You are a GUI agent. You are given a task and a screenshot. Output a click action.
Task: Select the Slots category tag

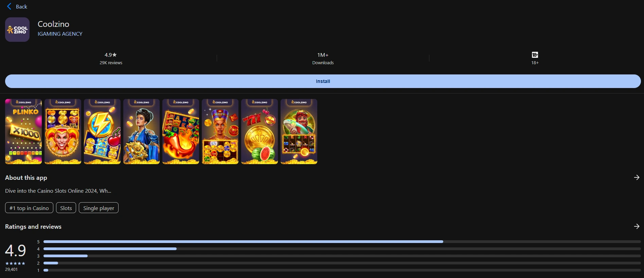(x=66, y=208)
